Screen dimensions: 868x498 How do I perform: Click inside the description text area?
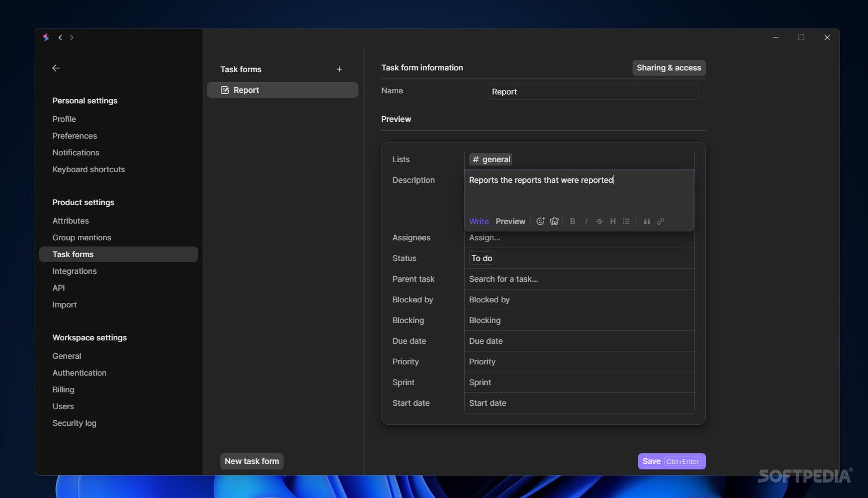pyautogui.click(x=579, y=191)
